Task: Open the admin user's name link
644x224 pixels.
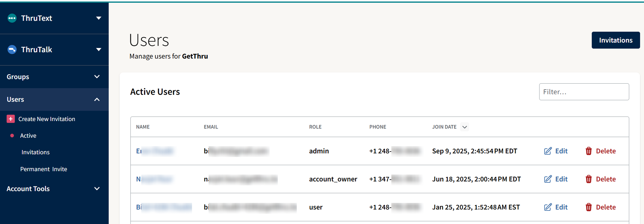Action: tap(155, 151)
